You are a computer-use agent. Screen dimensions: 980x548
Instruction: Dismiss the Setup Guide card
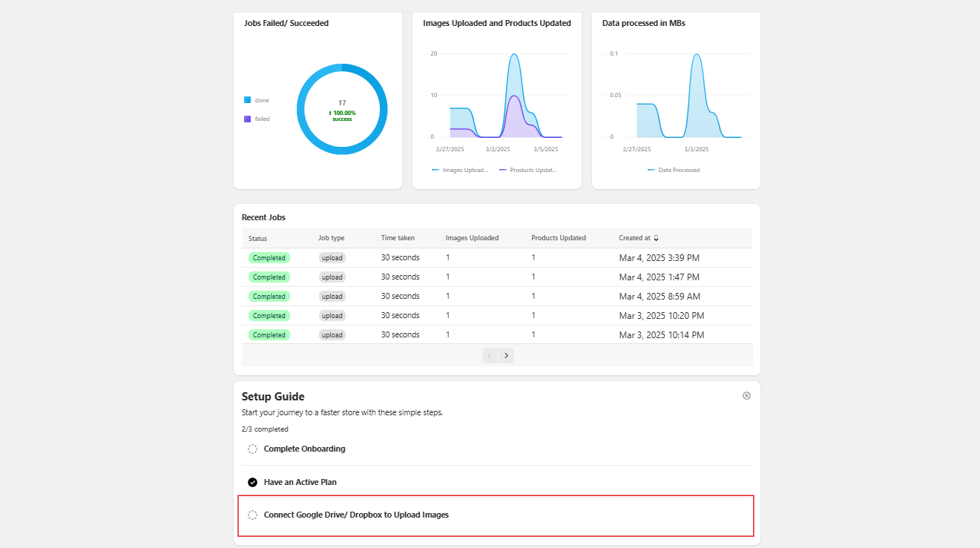[746, 395]
